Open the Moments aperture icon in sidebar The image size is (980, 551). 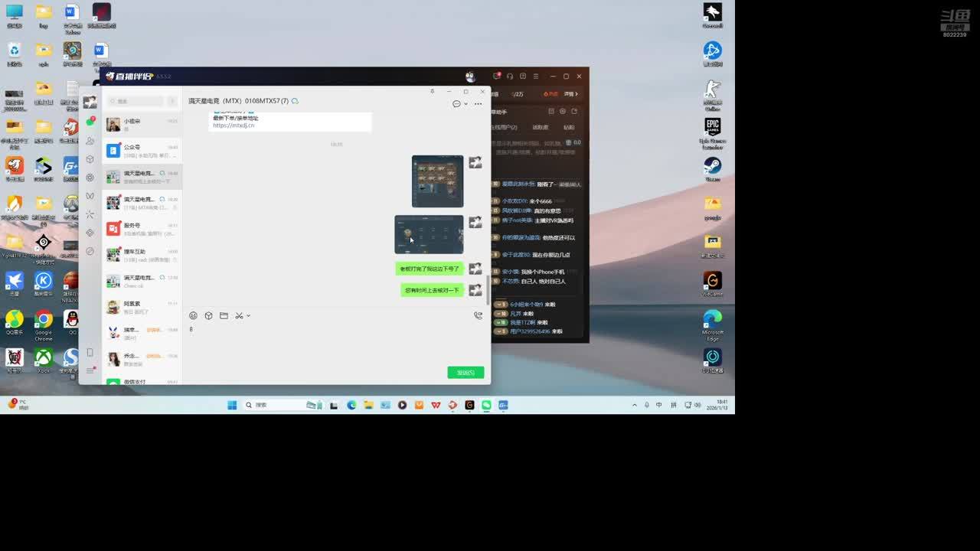point(90,178)
